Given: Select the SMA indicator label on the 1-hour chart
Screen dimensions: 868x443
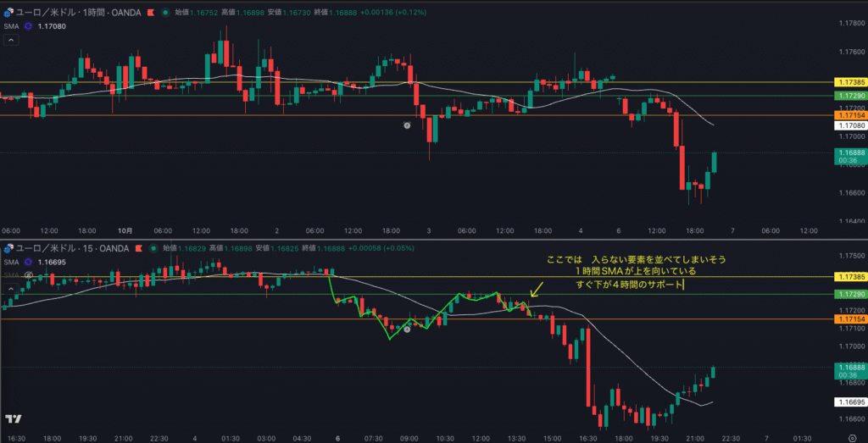Looking at the screenshot, I should pos(11,27).
